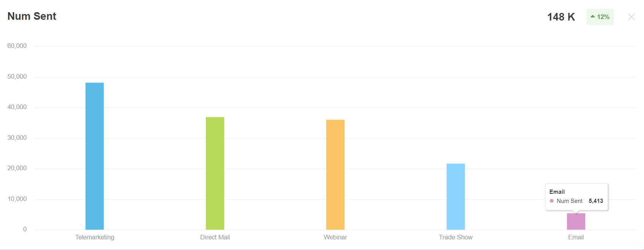The height and width of the screenshot is (250, 644).
Task: Click the pink legend dot in tooltip
Action: tap(552, 201)
